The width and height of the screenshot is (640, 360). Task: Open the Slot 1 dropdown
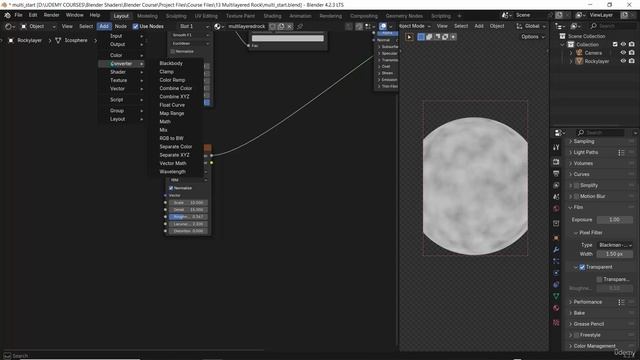(194, 26)
